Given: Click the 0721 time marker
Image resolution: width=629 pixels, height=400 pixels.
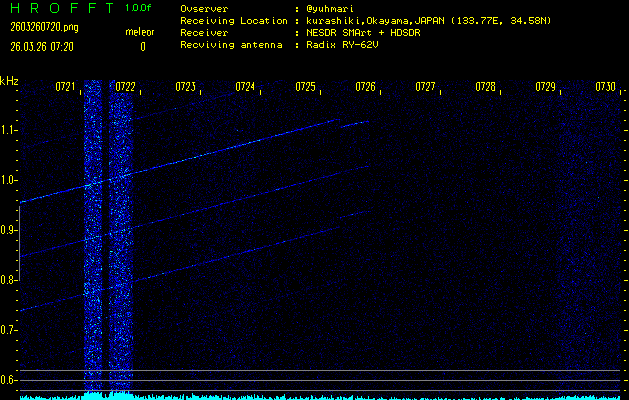Looking at the screenshot, I should pos(65,87).
